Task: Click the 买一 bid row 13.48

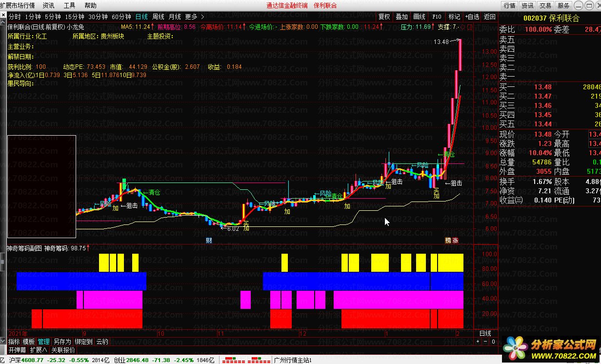Action: [550, 86]
